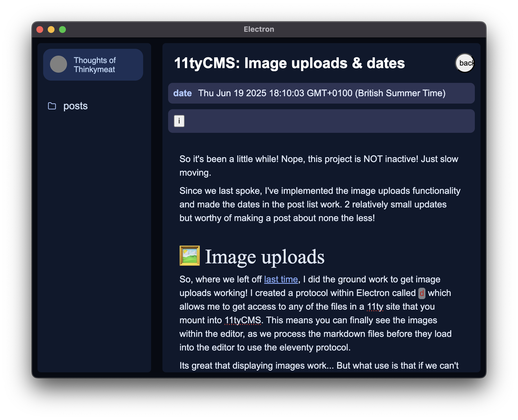The height and width of the screenshot is (420, 518).
Task: Click the underlined word '11ty' in body
Action: (375, 306)
